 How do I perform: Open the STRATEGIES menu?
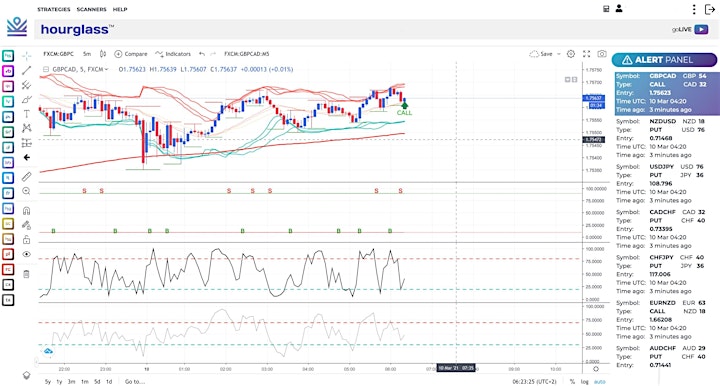coord(54,9)
